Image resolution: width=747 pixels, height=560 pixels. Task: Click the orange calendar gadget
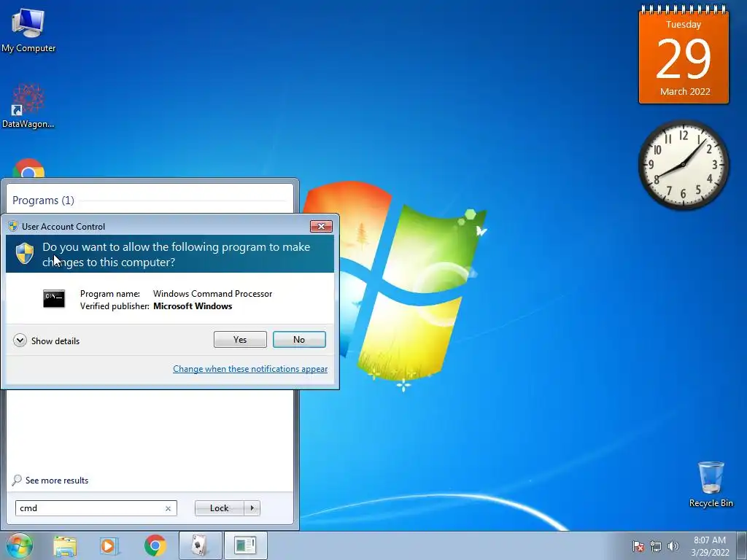tap(684, 55)
